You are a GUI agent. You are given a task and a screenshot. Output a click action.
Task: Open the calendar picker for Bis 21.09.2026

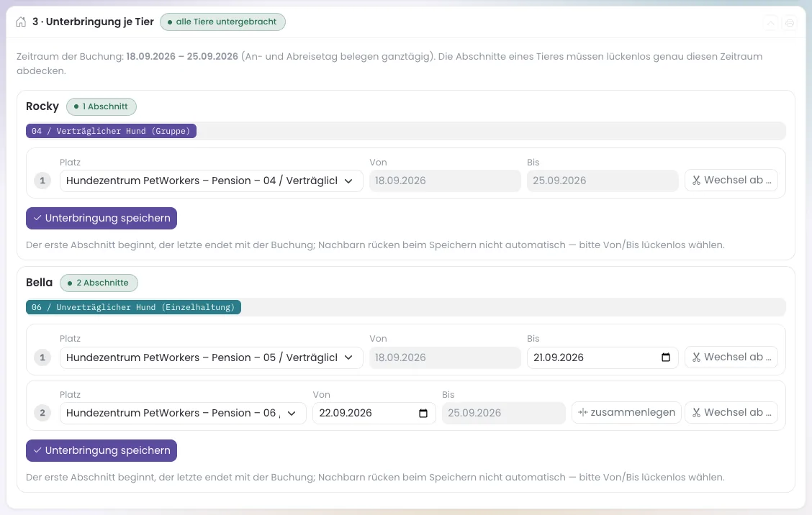tap(665, 357)
